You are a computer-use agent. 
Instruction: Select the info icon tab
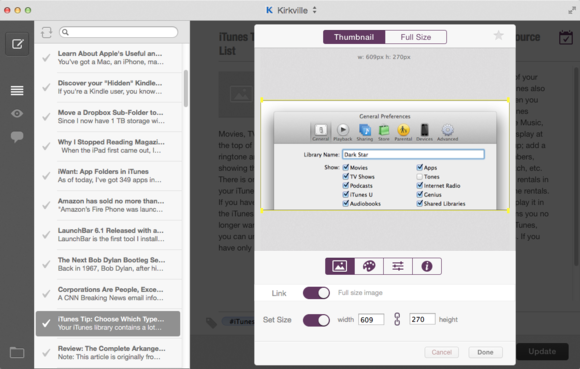[x=427, y=266]
